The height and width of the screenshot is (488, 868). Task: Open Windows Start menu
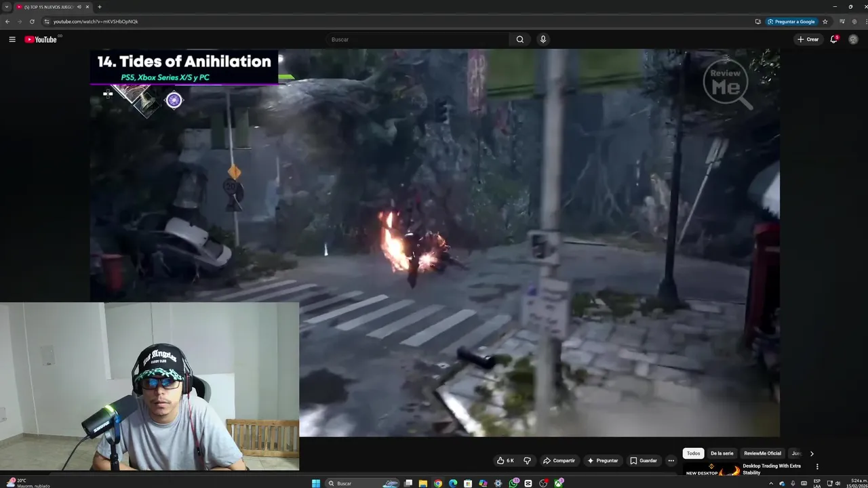point(316,483)
